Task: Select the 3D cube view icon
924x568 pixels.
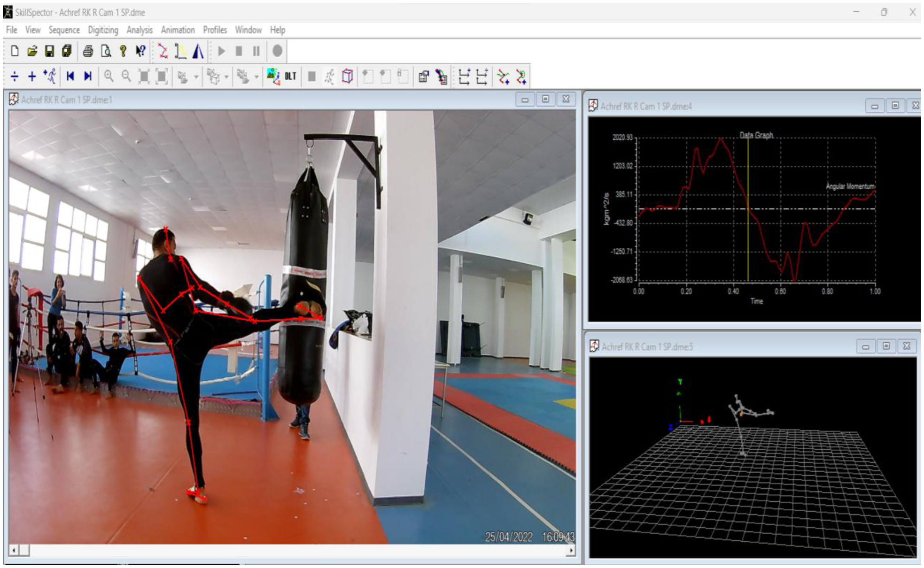Action: 347,76
